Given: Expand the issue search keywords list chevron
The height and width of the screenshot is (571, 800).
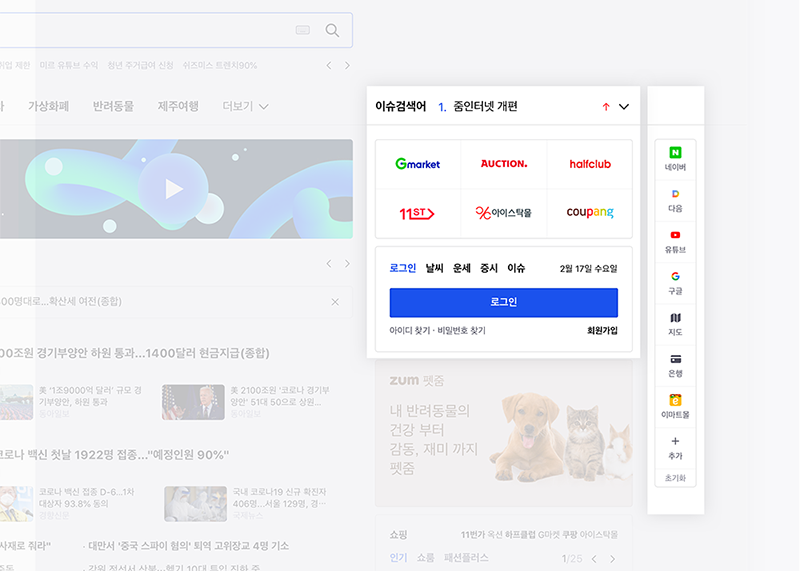Looking at the screenshot, I should click(623, 106).
